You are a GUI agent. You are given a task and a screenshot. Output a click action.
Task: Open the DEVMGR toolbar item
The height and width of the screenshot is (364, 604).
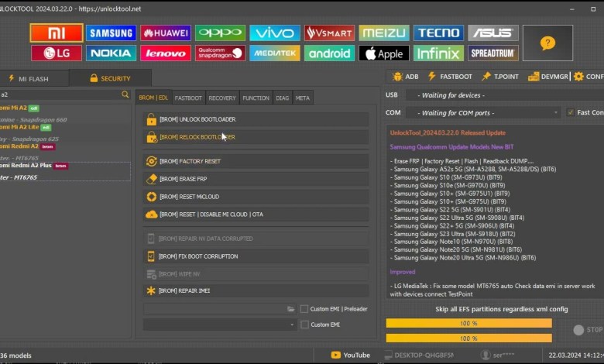coord(548,76)
